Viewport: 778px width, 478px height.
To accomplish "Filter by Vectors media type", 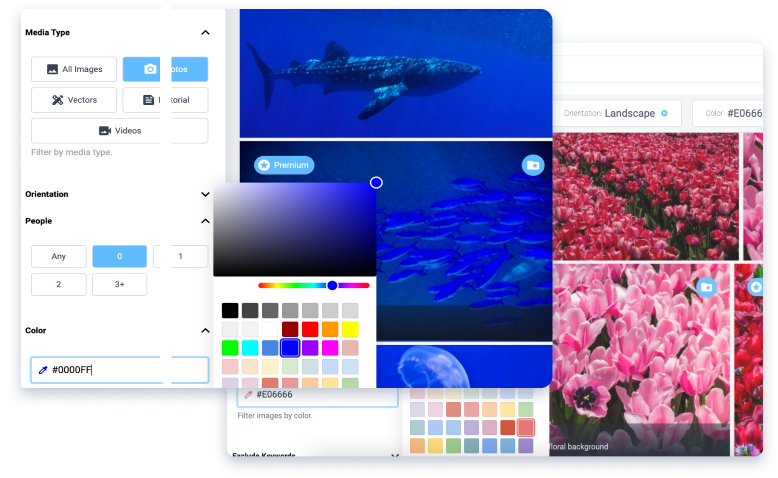I will (74, 100).
